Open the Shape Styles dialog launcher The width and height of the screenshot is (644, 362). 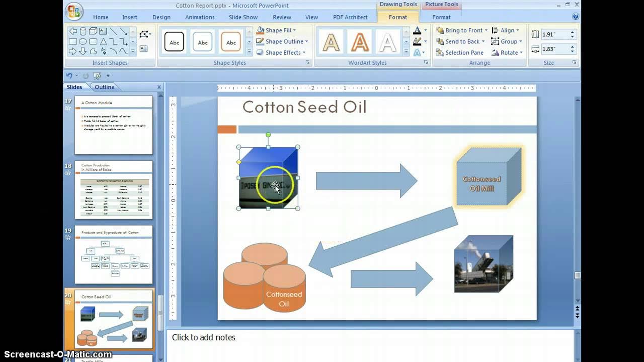pyautogui.click(x=307, y=63)
